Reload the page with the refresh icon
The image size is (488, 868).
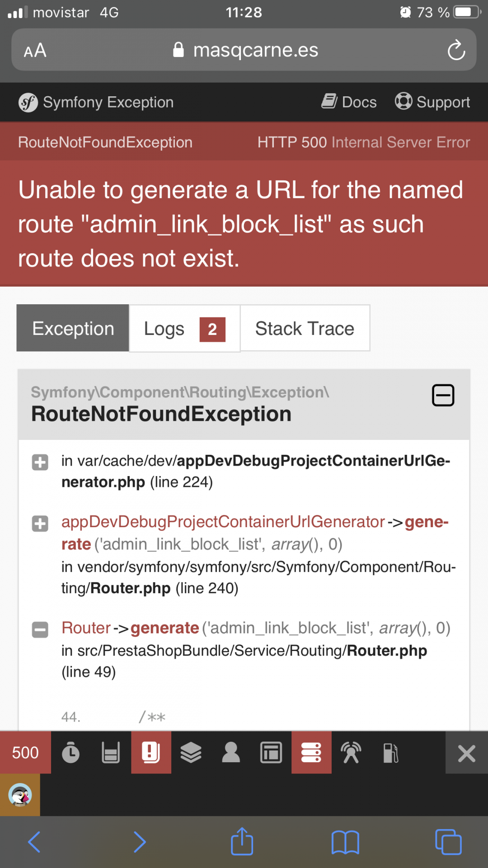click(456, 50)
